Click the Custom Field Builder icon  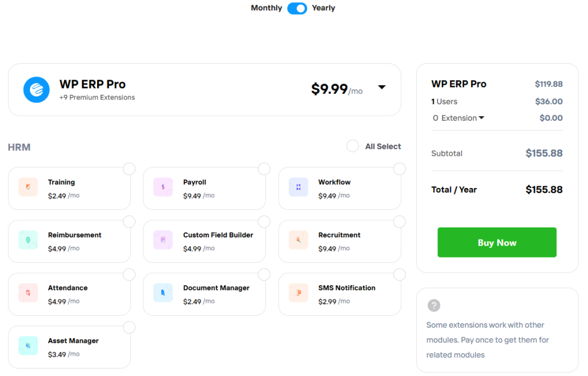(x=163, y=240)
